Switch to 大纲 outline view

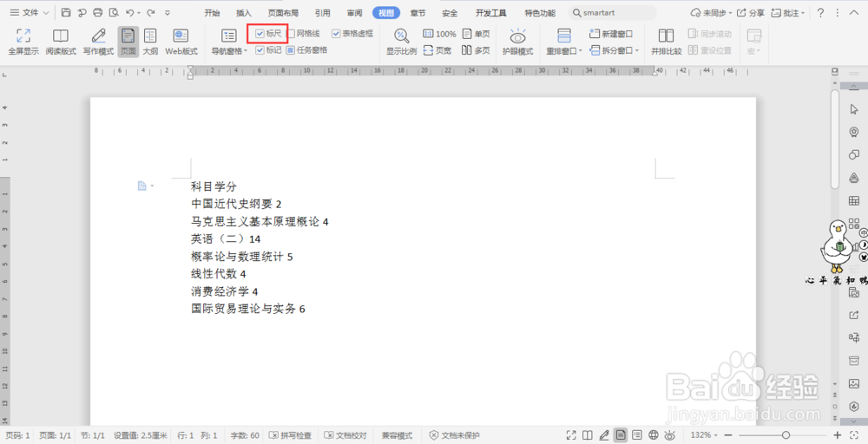pos(150,42)
